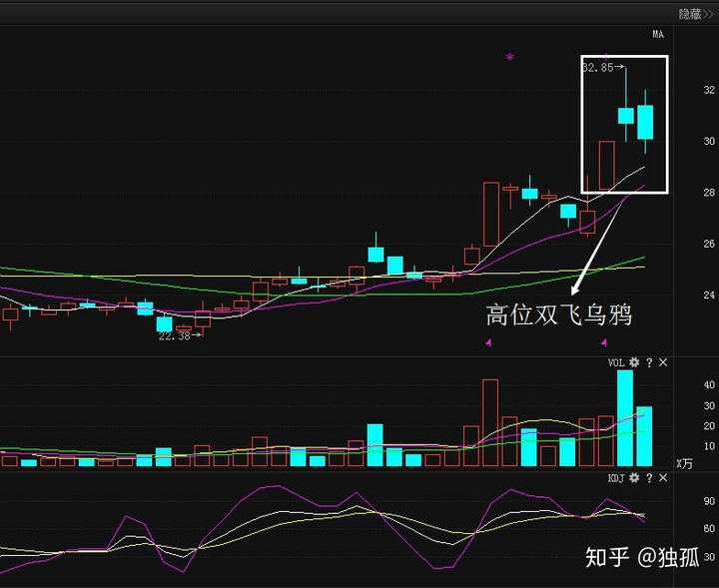Click the 26 price axis value

[x=709, y=244]
